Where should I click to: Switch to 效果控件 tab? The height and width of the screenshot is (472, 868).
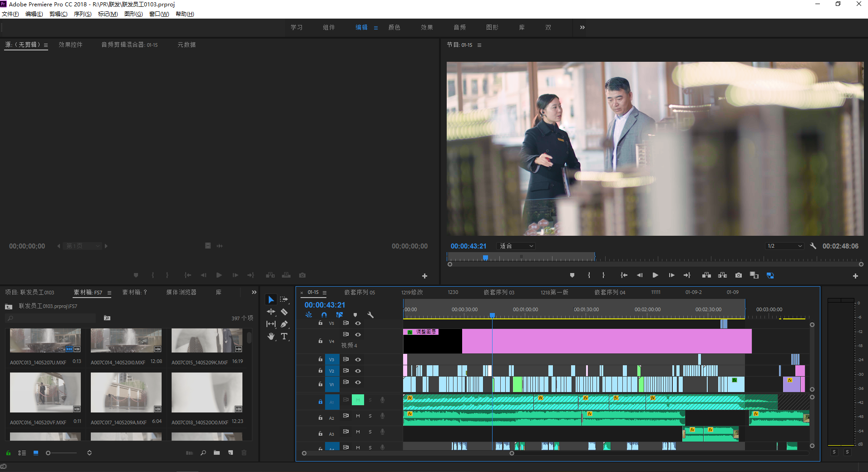(70, 45)
